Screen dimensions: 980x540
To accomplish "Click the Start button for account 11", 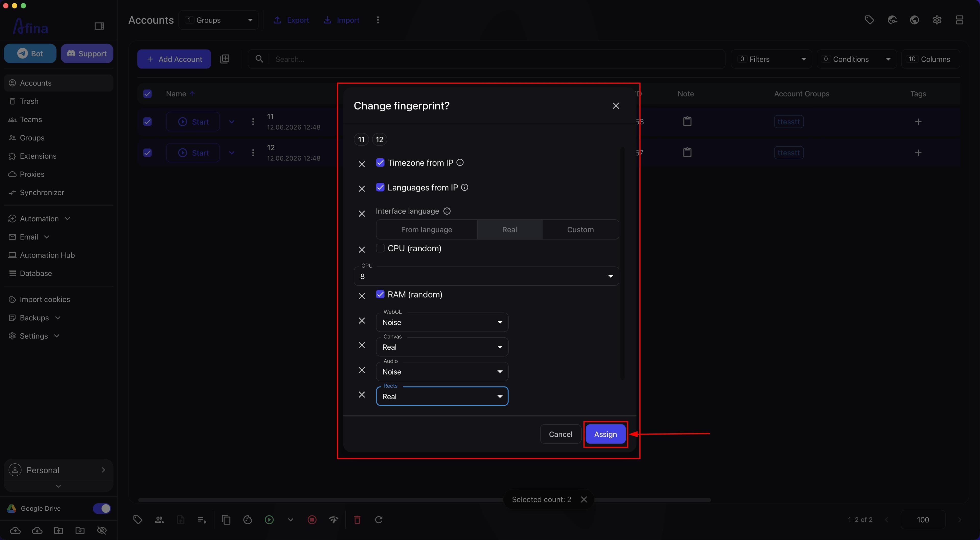I will point(193,122).
